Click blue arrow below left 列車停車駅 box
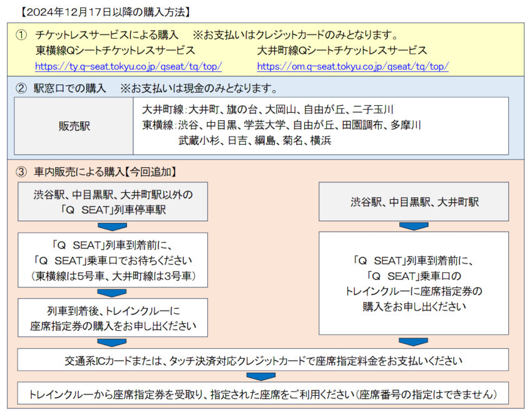The height and width of the screenshot is (414, 532). [113, 227]
